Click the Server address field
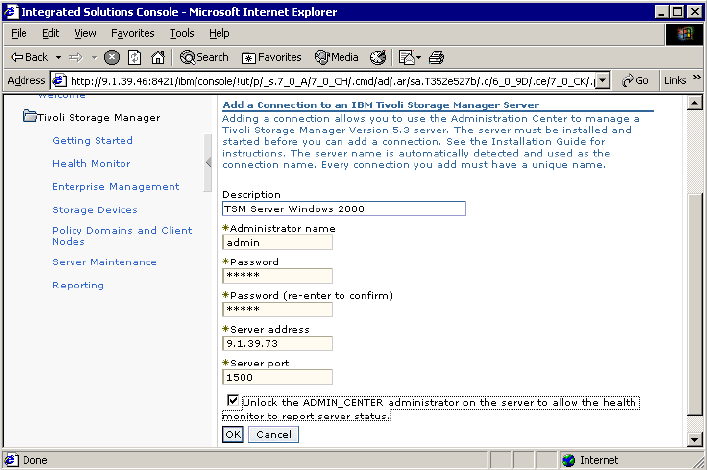The image size is (707, 470). click(277, 343)
